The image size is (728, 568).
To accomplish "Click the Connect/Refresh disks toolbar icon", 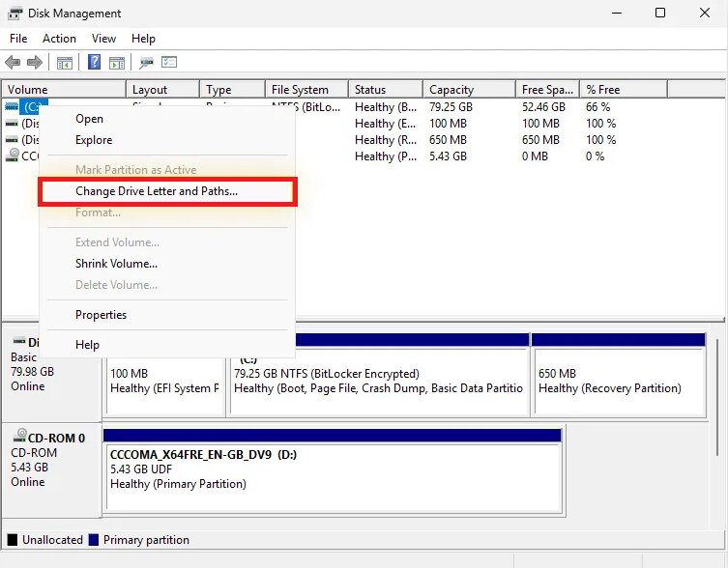I will tap(147, 62).
